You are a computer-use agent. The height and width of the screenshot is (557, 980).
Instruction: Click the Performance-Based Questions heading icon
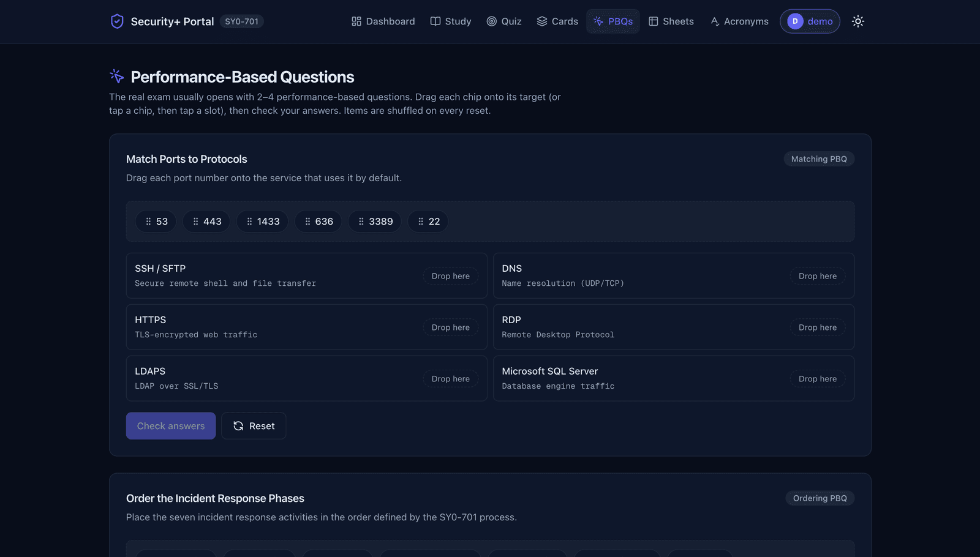pos(116,76)
